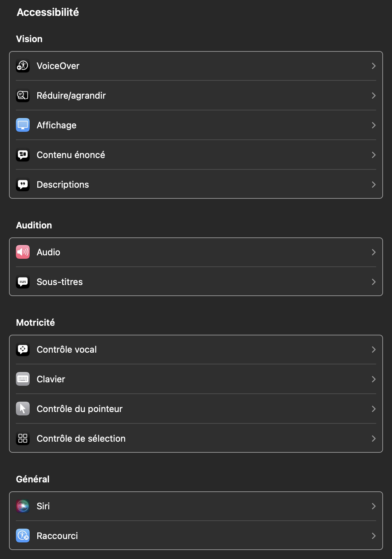
Task: Expand the Contrôle du pointeur chevron
Action: tap(373, 409)
